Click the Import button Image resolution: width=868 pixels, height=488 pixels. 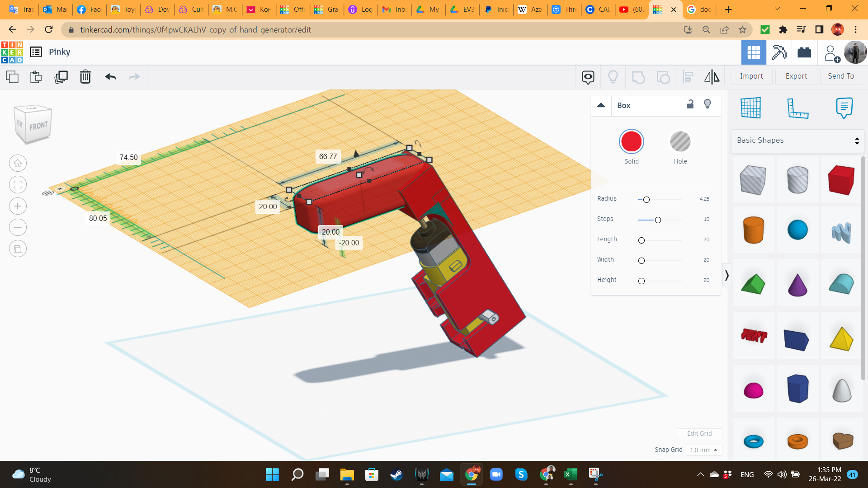(751, 76)
